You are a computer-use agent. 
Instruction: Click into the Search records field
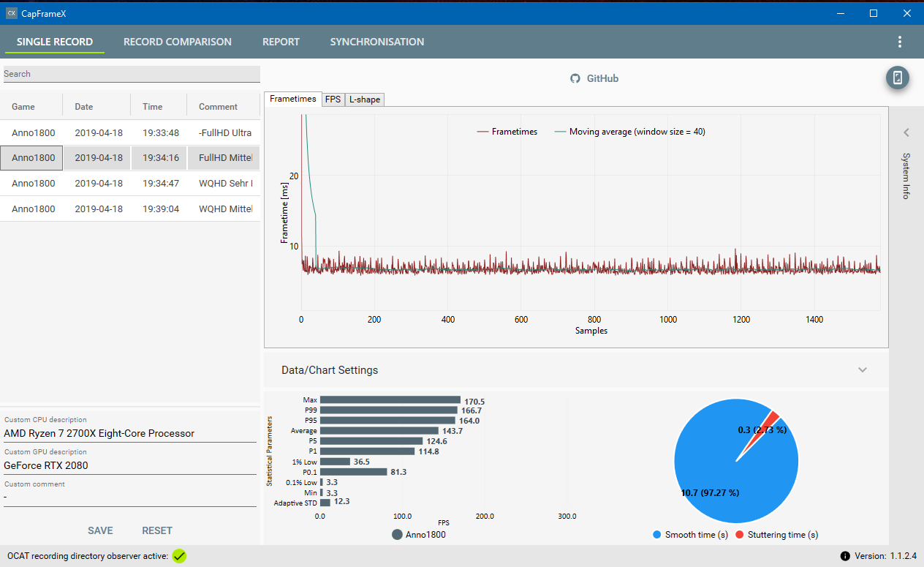[132, 74]
